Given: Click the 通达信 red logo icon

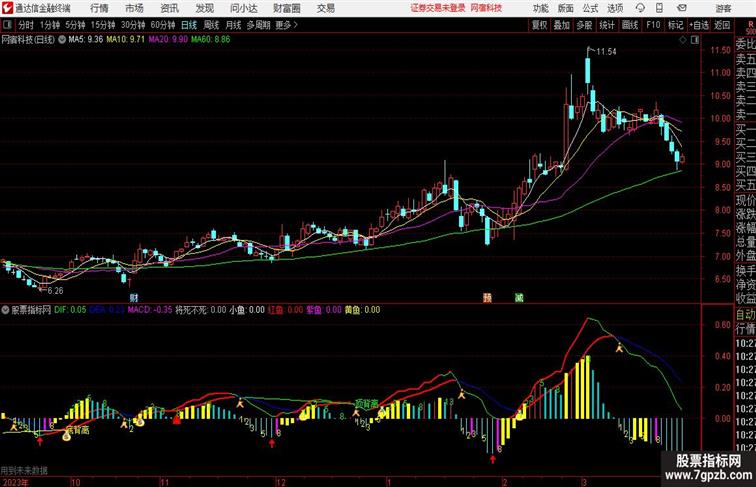Looking at the screenshot, I should click(7, 8).
